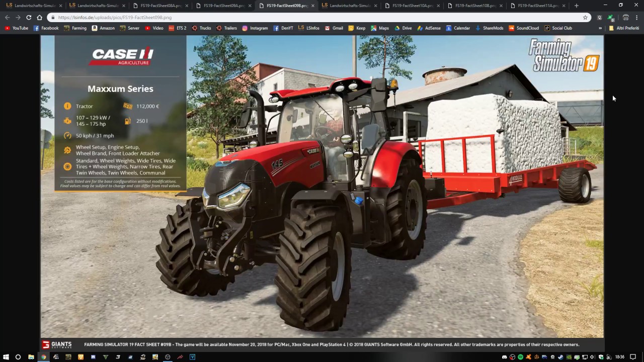Open the LSinfos bookmark

pyautogui.click(x=308, y=28)
